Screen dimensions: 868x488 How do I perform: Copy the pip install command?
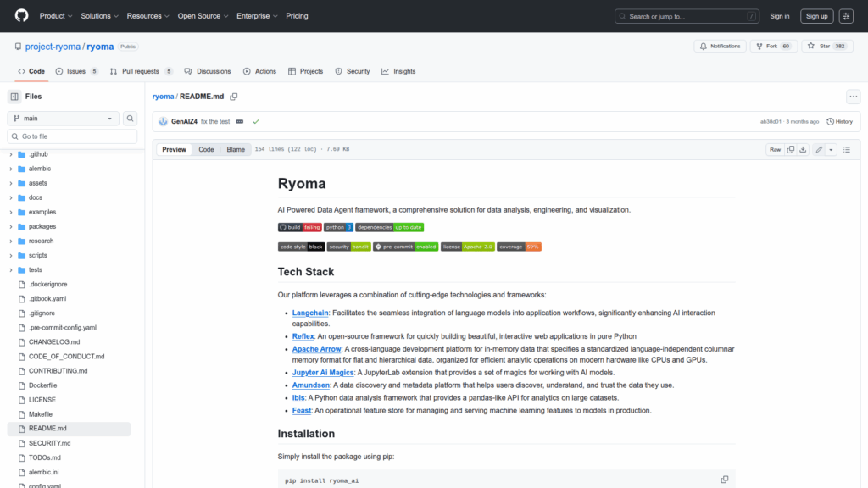724,480
